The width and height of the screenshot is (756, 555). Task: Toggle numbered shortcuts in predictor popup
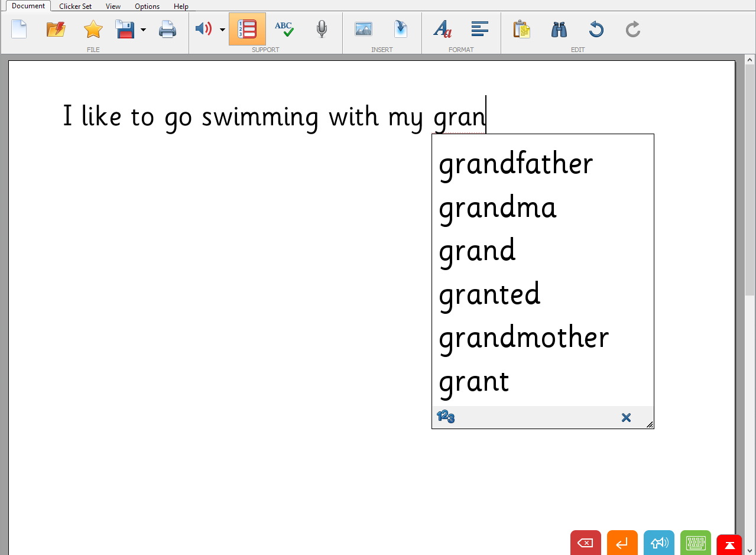(446, 417)
